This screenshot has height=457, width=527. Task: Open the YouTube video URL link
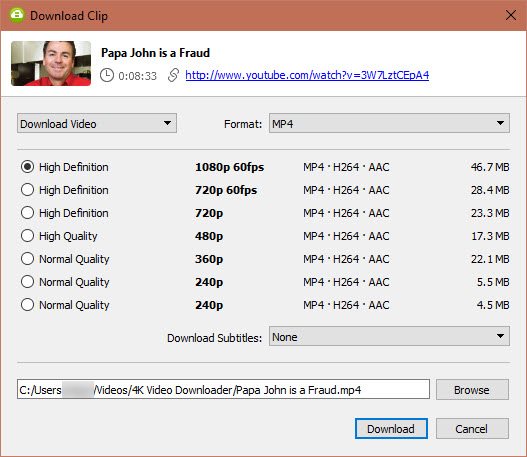[307, 75]
